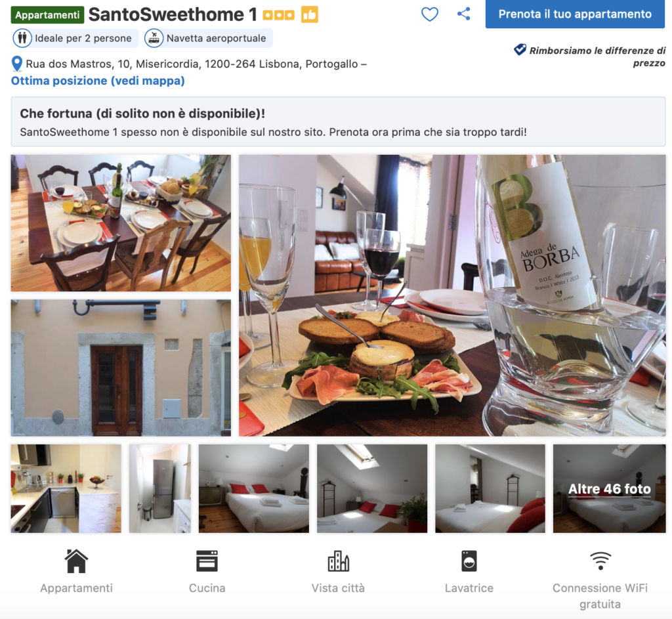This screenshot has height=619, width=672.
Task: Save property with the heart icon
Action: coord(429,14)
